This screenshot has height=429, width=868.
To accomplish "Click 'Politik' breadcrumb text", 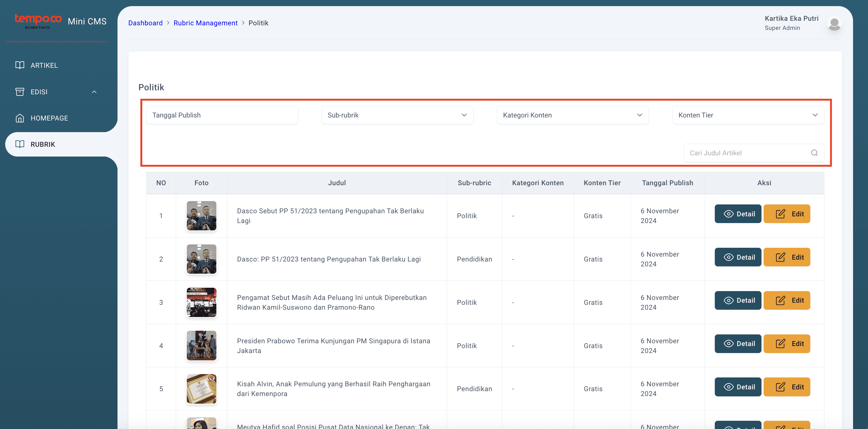I will point(259,23).
